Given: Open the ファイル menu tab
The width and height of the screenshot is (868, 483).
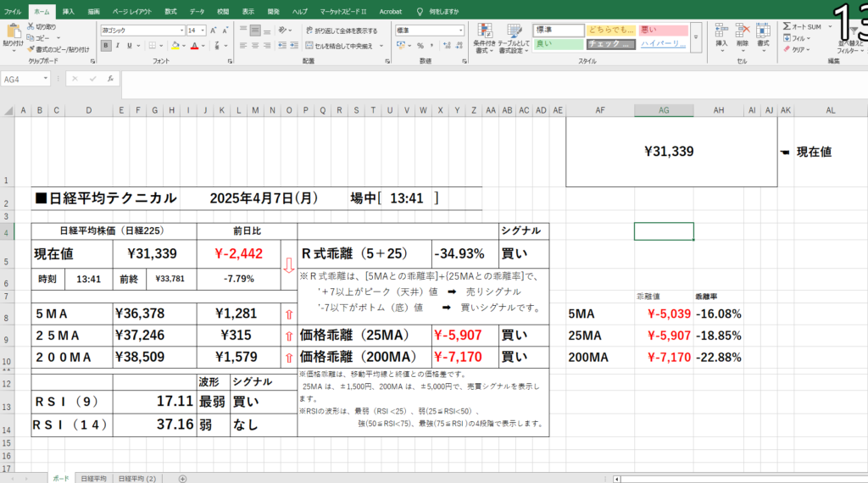Looking at the screenshot, I should tap(13, 11).
